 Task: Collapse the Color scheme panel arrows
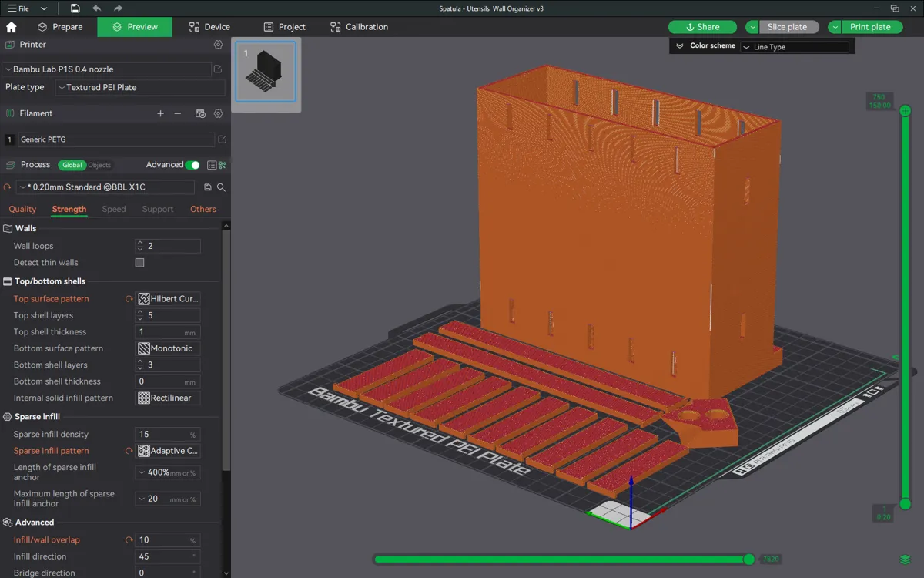click(x=680, y=46)
